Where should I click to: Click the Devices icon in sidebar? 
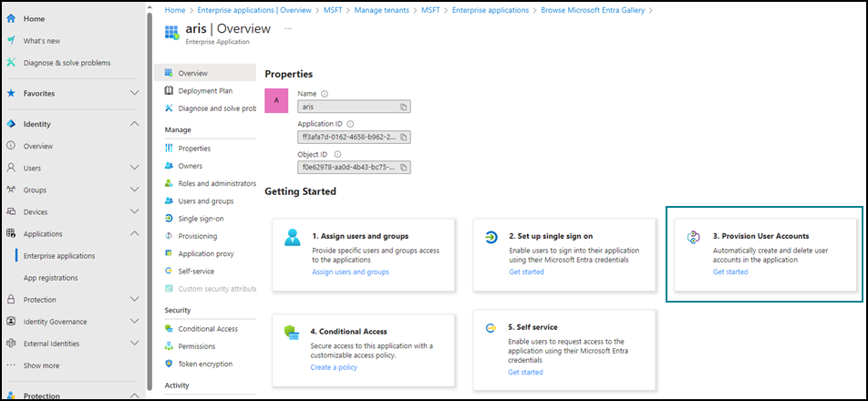[x=11, y=211]
